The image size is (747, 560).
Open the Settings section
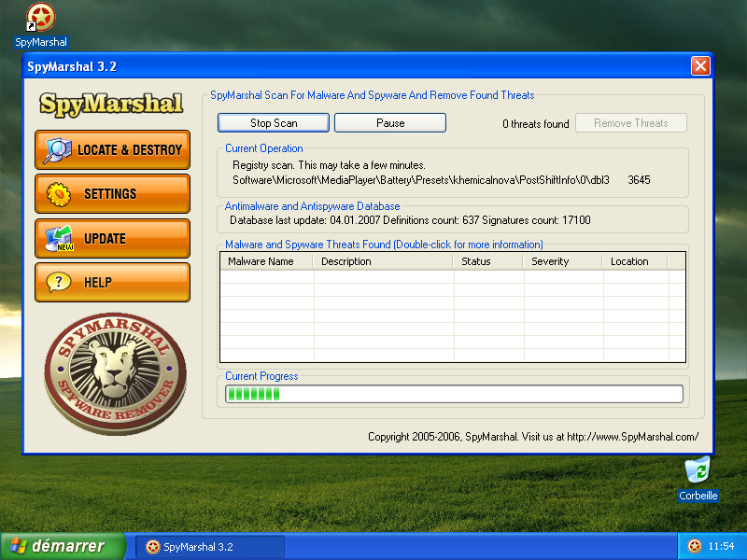click(112, 194)
